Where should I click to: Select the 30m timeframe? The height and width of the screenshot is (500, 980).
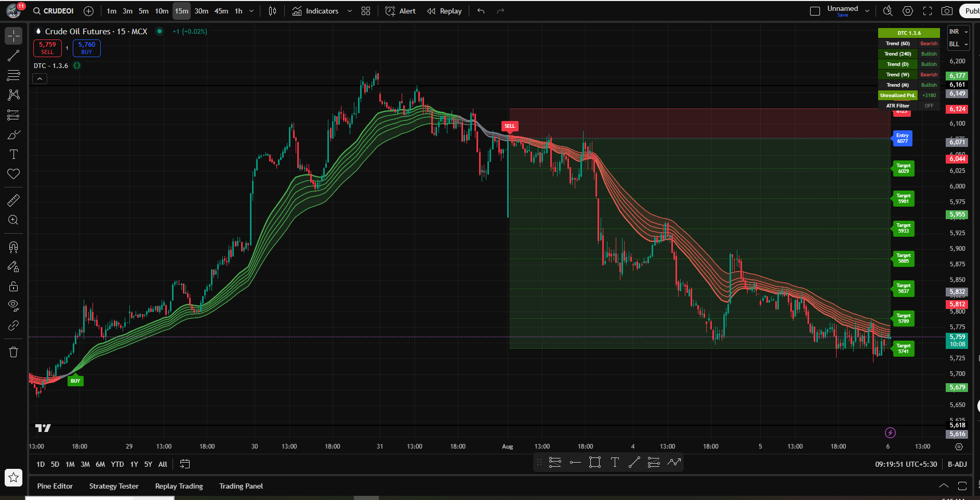pyautogui.click(x=201, y=11)
